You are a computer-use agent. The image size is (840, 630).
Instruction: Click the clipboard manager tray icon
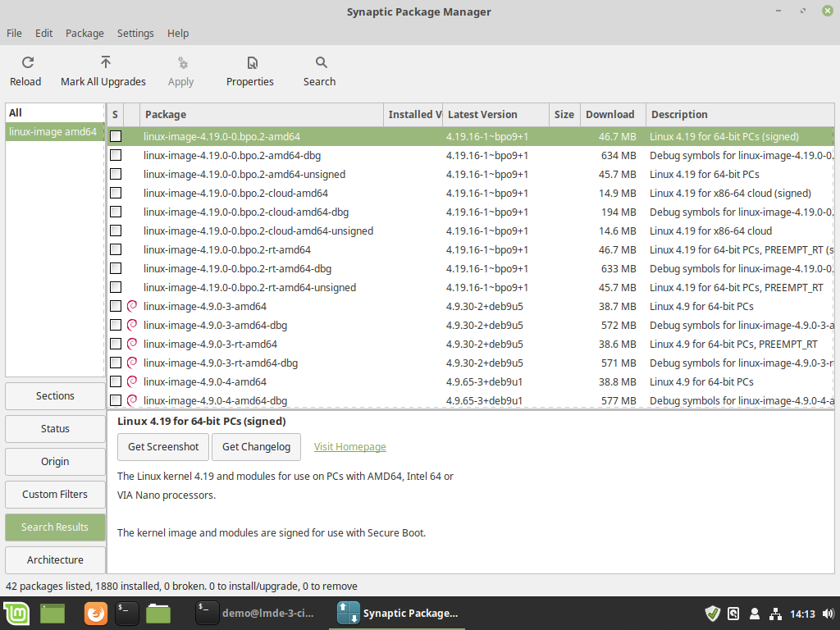(x=733, y=614)
